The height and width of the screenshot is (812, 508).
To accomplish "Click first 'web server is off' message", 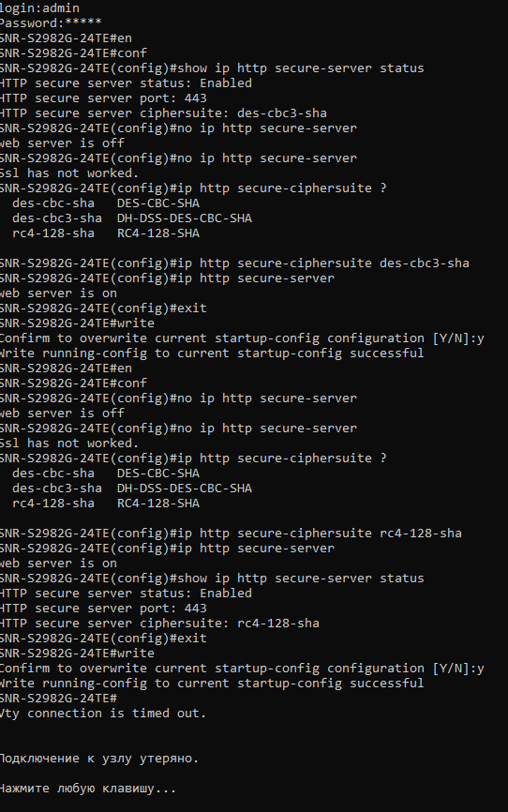I will pos(62,143).
